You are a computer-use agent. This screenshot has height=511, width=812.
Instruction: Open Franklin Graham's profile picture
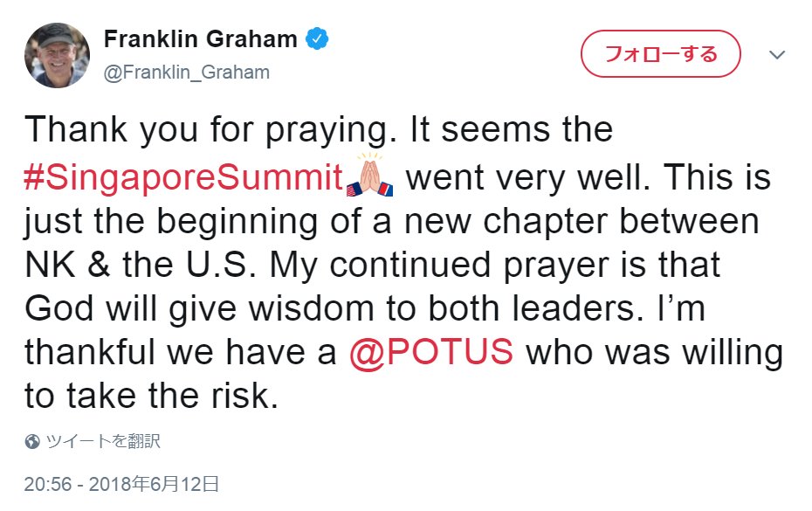[57, 55]
